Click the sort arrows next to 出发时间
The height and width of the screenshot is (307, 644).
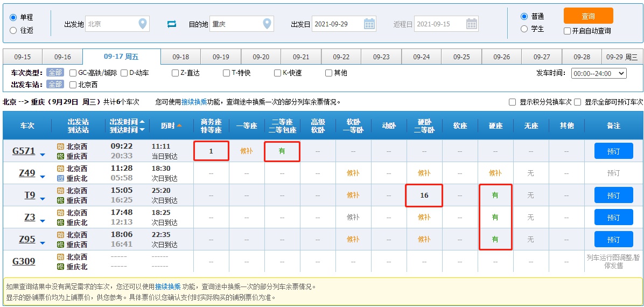pyautogui.click(x=142, y=125)
